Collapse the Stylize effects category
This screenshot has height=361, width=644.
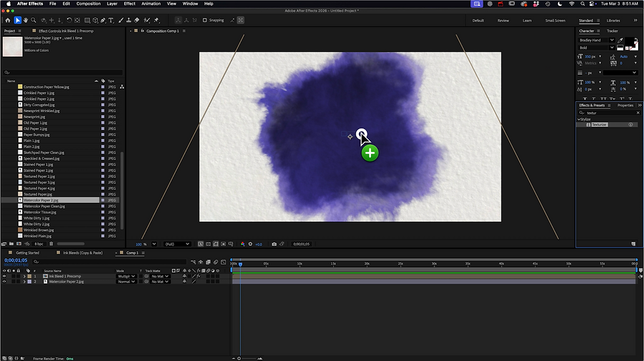tap(579, 119)
